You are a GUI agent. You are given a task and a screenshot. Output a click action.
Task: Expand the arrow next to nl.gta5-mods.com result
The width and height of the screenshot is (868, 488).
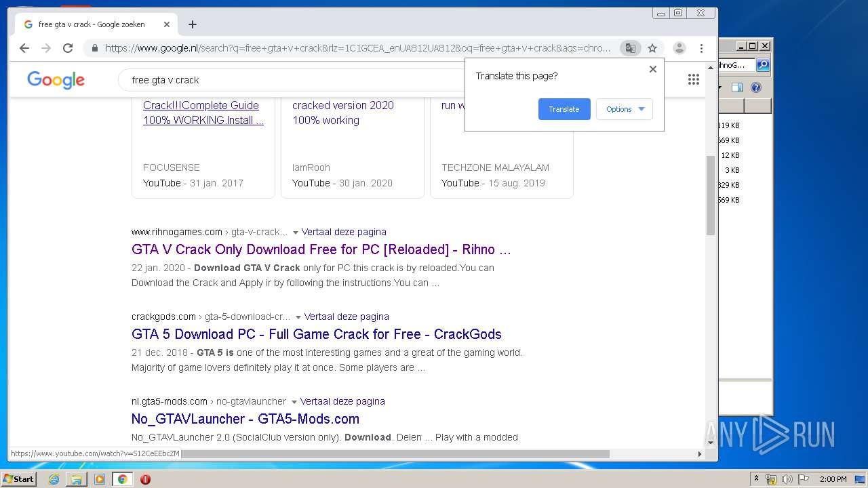point(294,402)
